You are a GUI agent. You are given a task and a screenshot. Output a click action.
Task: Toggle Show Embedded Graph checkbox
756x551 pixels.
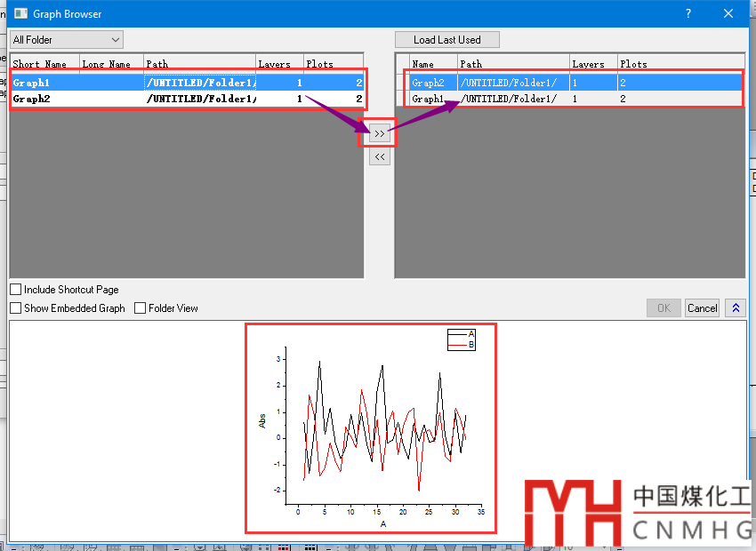16,308
